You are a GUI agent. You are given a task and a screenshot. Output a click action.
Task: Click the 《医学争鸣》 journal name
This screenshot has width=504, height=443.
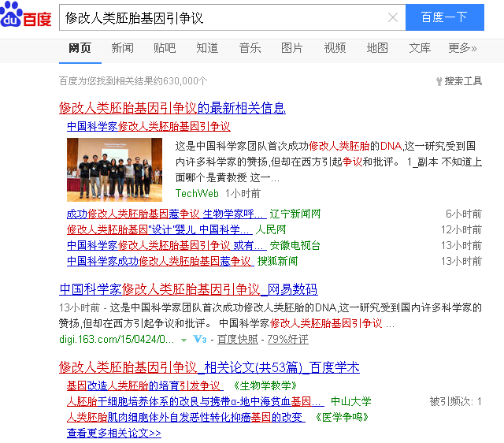point(341,417)
